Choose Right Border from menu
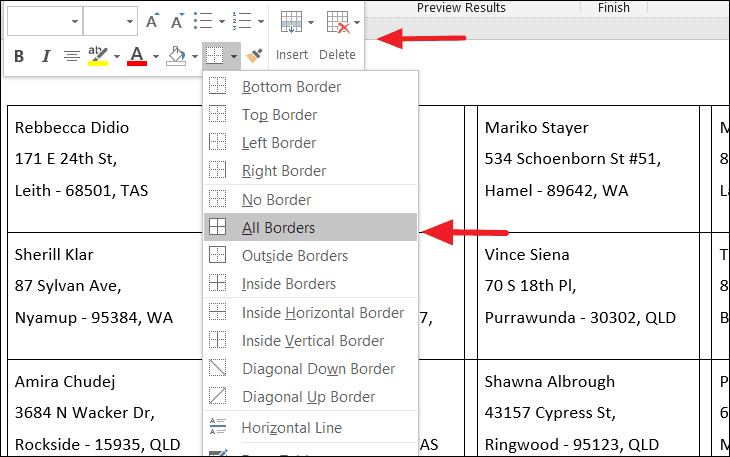Image resolution: width=730 pixels, height=457 pixels. pos(311,171)
